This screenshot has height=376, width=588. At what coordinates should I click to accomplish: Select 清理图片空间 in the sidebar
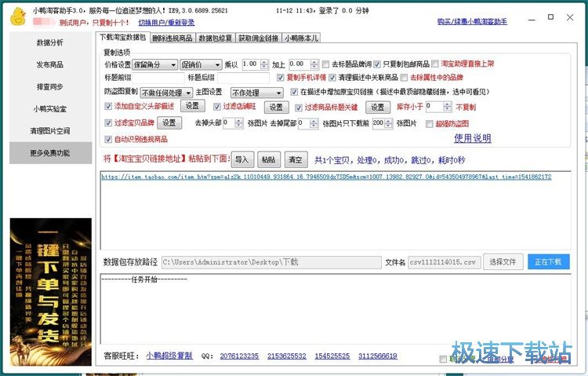tap(50, 131)
